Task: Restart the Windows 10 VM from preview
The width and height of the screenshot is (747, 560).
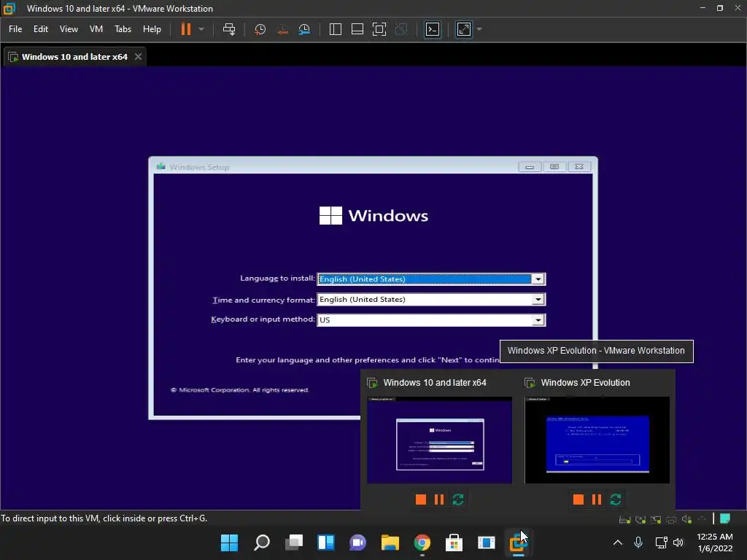Action: point(458,499)
